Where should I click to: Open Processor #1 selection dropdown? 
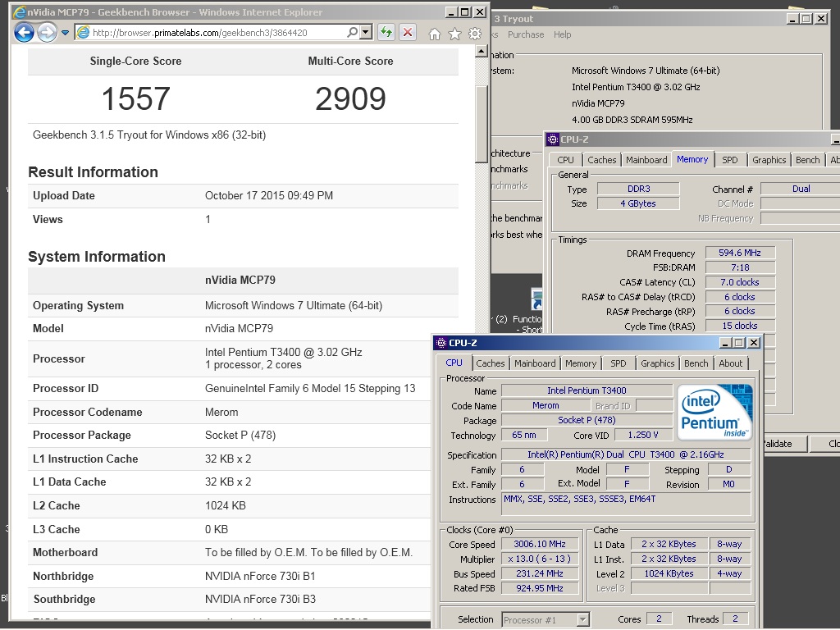[x=546, y=620]
